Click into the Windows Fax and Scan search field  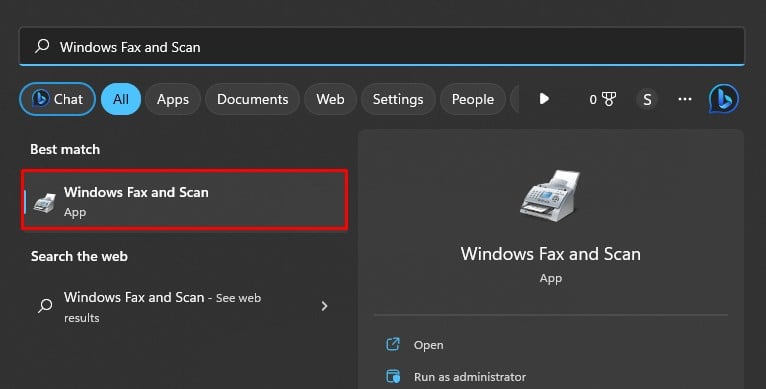382,46
